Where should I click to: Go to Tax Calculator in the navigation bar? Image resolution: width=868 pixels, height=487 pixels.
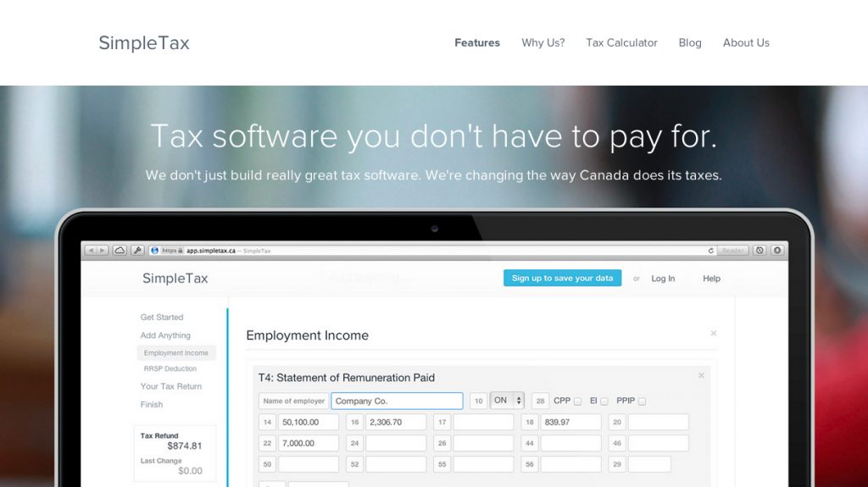point(621,42)
